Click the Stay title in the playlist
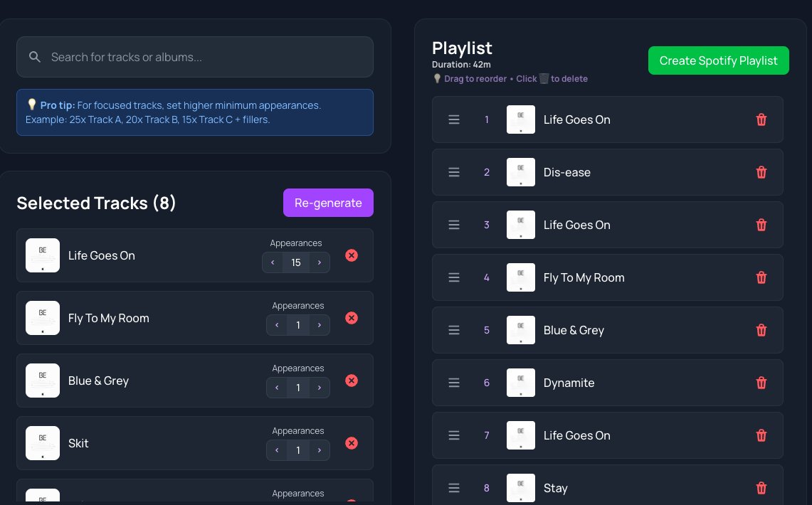 (555, 488)
